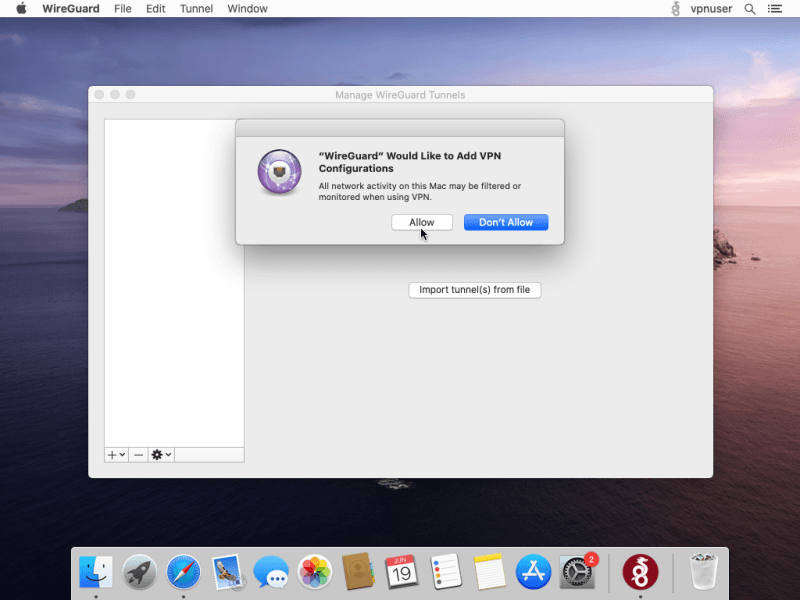Open the Edit menu

tap(156, 9)
